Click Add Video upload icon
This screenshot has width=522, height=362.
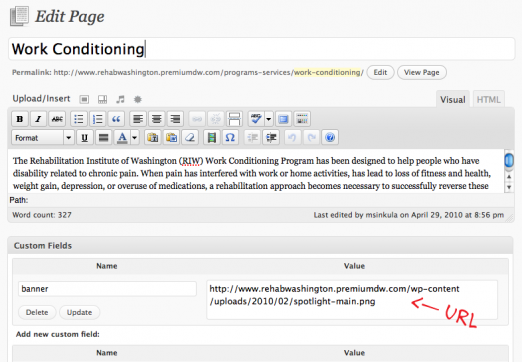[102, 99]
